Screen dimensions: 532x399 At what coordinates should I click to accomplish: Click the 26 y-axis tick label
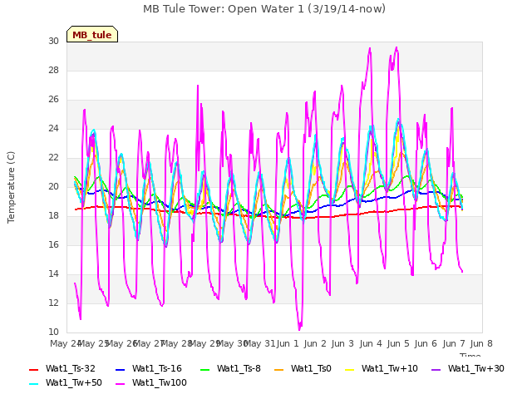[x=53, y=100]
